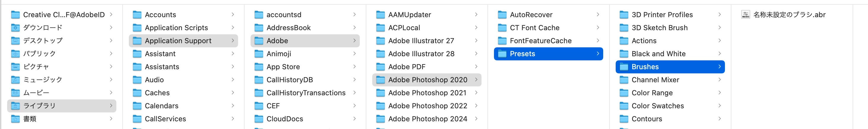This screenshot has width=868, height=129.
Task: Select the CallHistoryDB folder name
Action: tap(289, 80)
